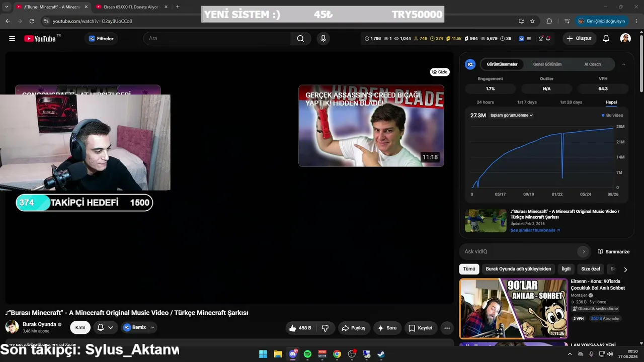Select the 1st 7 days range
This screenshot has height=362, width=644.
tap(527, 102)
